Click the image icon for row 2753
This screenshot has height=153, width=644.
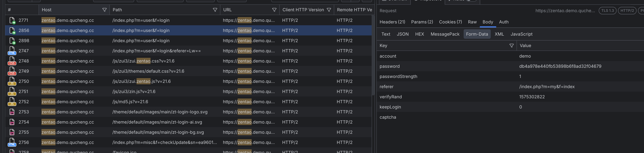12,112
